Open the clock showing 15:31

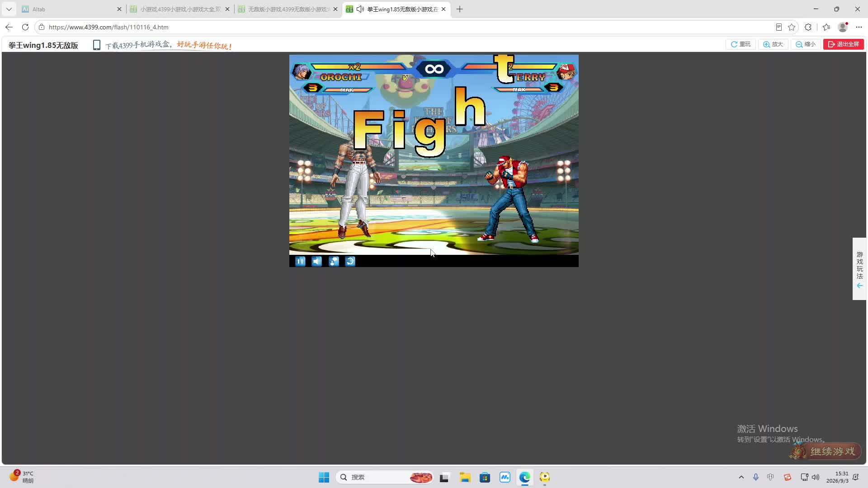837,477
